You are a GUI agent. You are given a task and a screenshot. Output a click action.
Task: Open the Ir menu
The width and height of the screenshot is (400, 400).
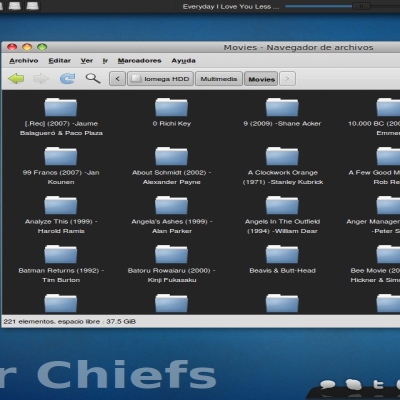pos(105,61)
